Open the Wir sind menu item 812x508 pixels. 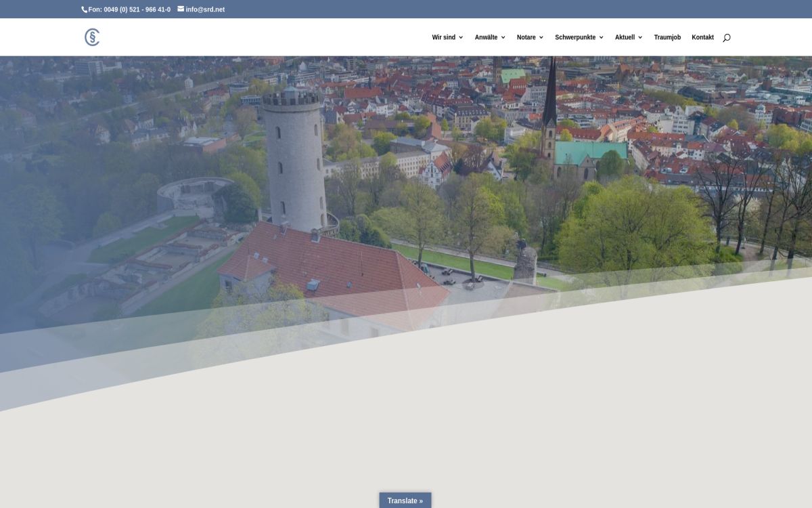pos(443,37)
